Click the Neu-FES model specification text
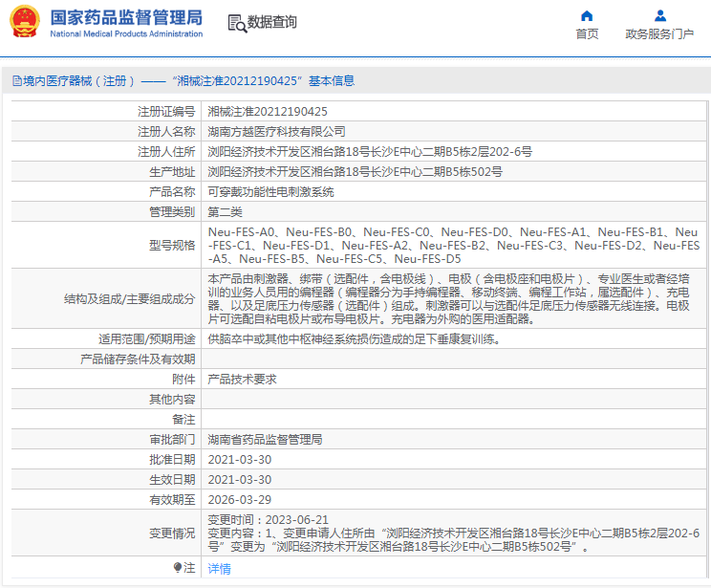711x588 pixels. click(x=453, y=246)
